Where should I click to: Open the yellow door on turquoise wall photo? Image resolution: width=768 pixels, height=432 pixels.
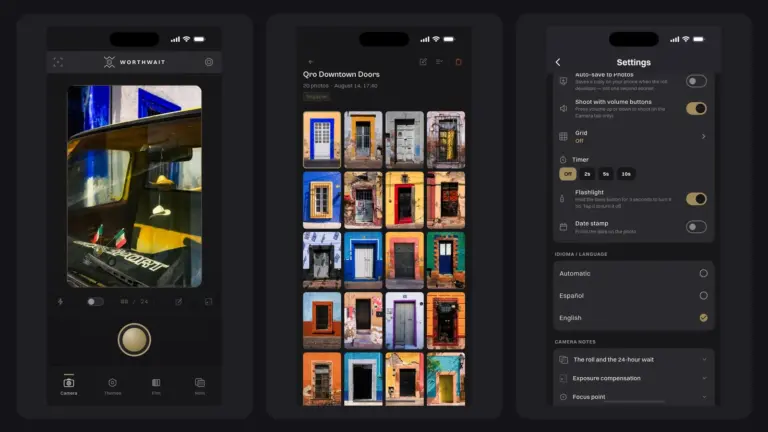[446, 379]
